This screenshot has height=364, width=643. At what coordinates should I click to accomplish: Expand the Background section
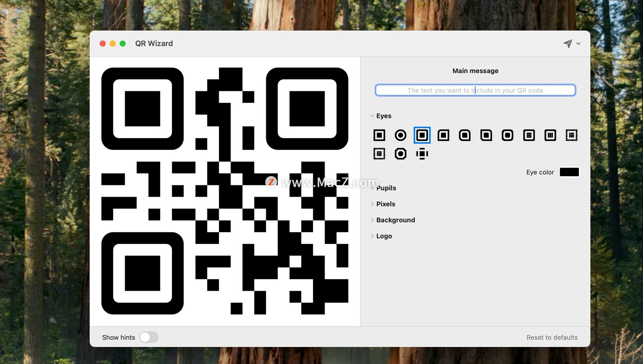tap(372, 220)
